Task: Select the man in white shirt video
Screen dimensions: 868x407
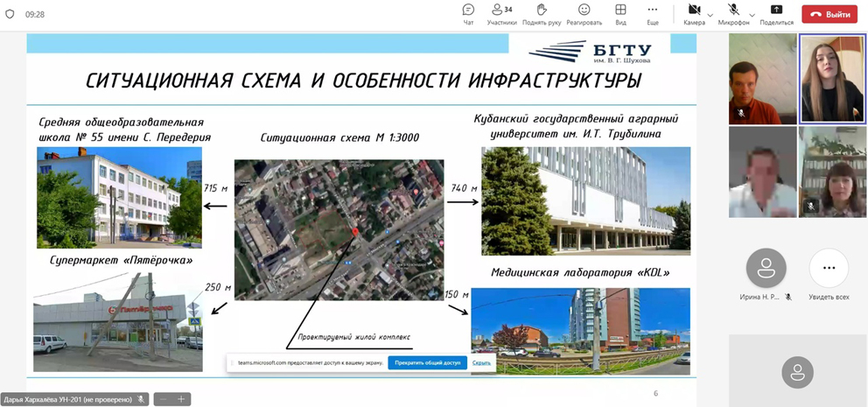Action: pyautogui.click(x=762, y=172)
